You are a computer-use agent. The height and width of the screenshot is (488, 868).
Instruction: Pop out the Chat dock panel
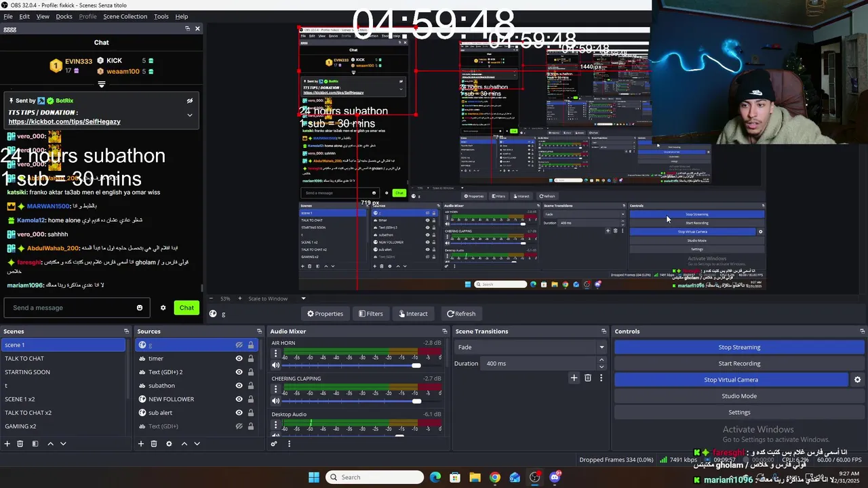(188, 28)
